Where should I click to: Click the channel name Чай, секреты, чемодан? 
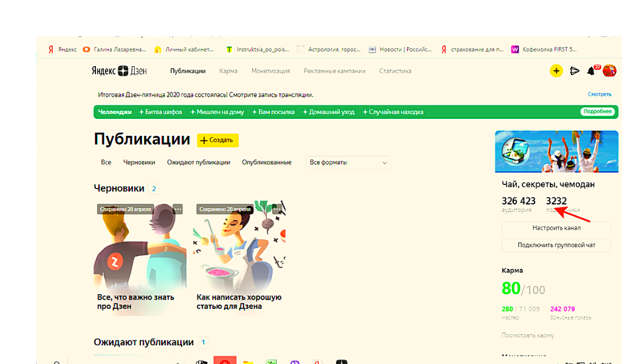pos(549,184)
